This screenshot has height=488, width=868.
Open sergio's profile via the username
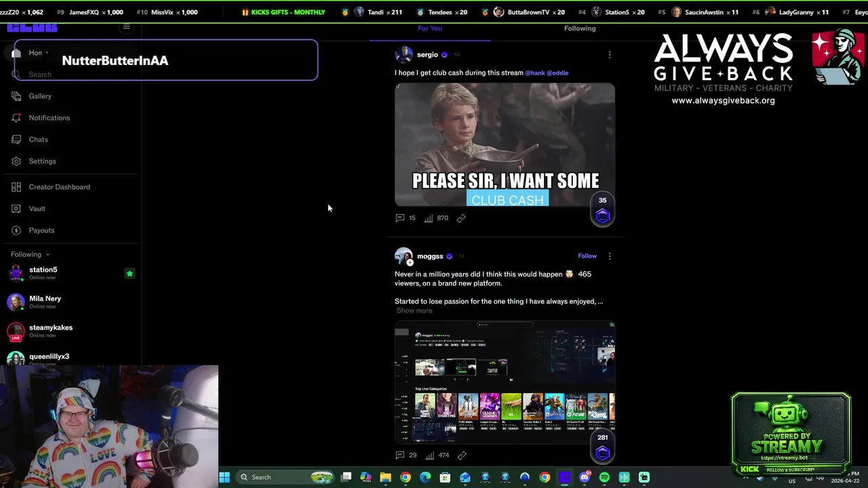pos(427,55)
